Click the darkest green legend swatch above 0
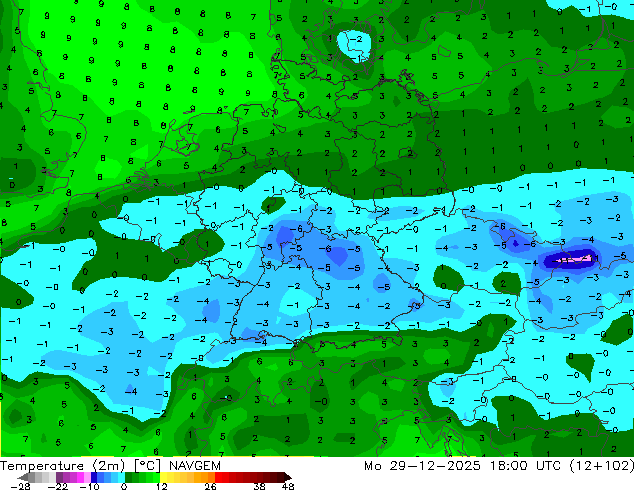The width and height of the screenshot is (634, 490). point(129,477)
